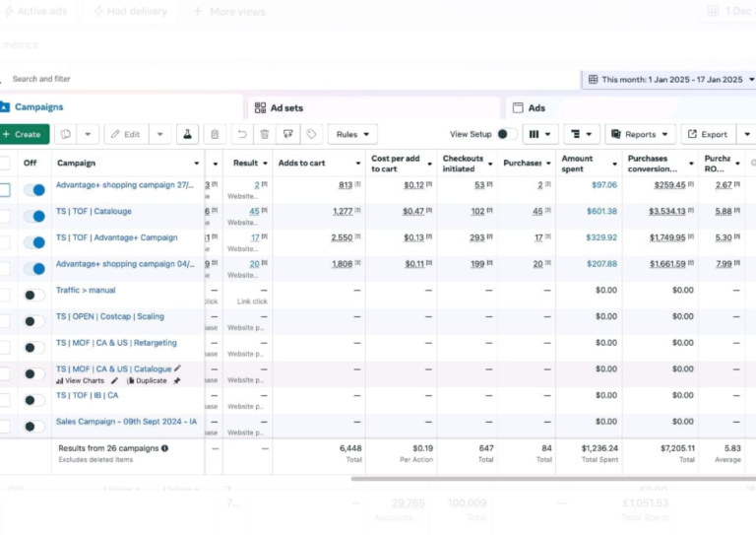Viewport: 756px width, 535px height.
Task: Switch to the Ad sets tab
Action: pos(285,107)
